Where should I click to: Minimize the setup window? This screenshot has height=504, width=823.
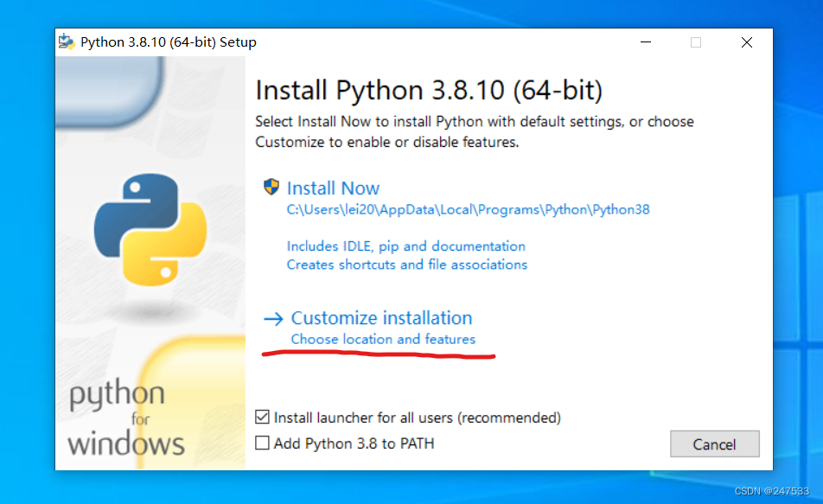point(646,41)
